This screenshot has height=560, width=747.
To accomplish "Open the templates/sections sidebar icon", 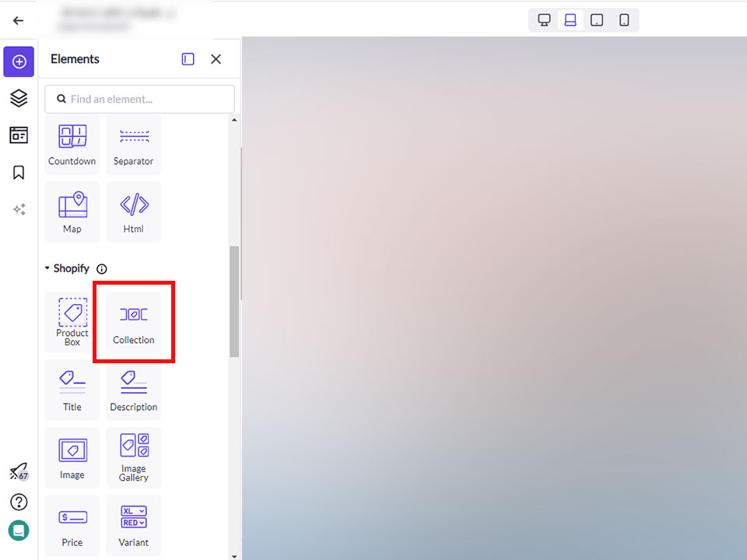I will point(19,135).
